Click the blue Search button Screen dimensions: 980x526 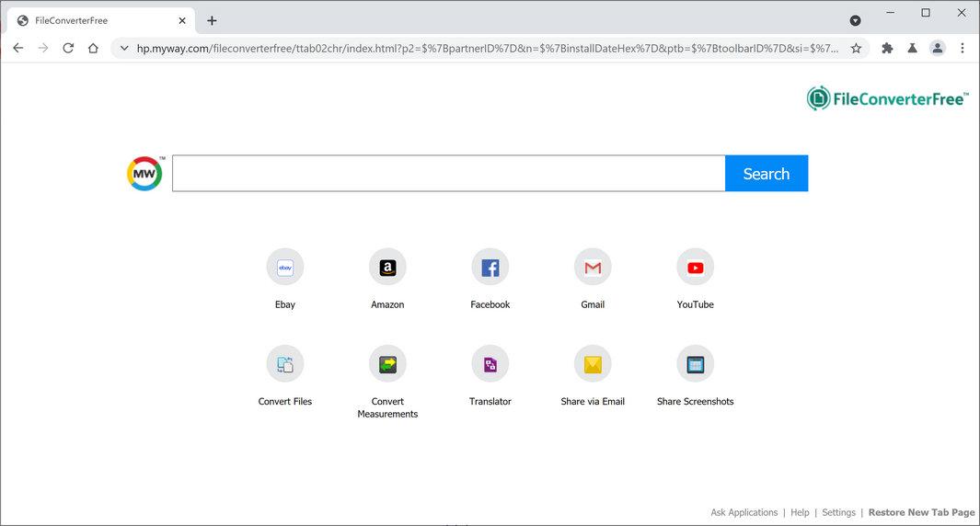pos(767,173)
